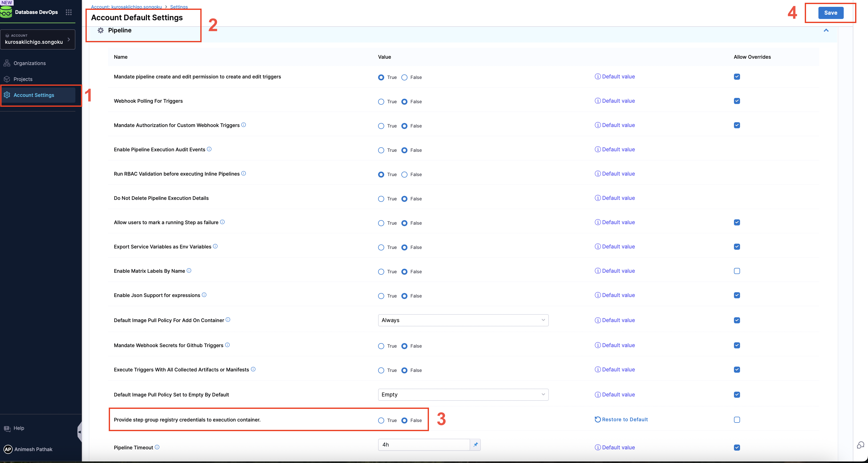This screenshot has width=868, height=463.
Task: Click info icon next to Enable Matrix Labels
Action: coord(189,270)
